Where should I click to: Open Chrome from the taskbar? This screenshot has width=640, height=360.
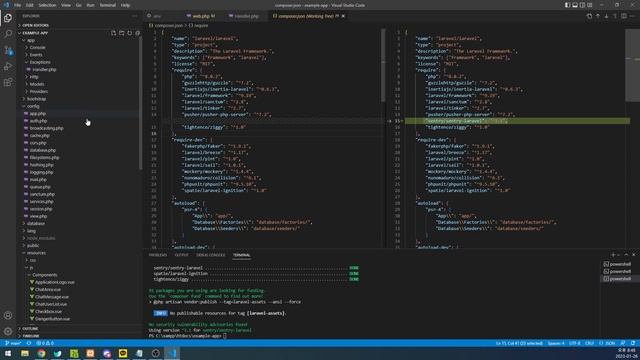(41, 353)
